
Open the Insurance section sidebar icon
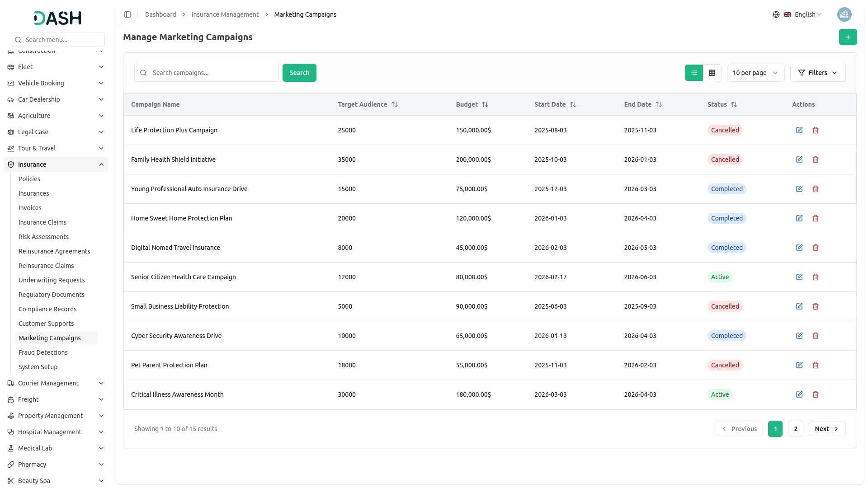point(10,164)
